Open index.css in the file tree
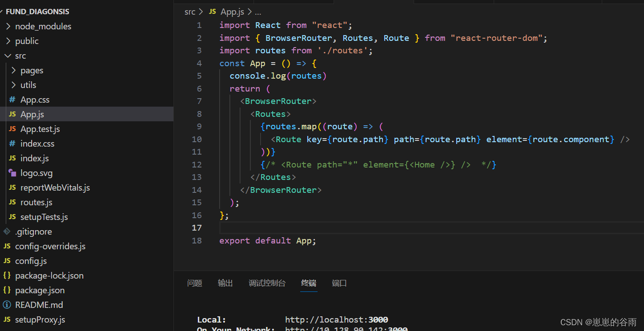 [x=87, y=144]
